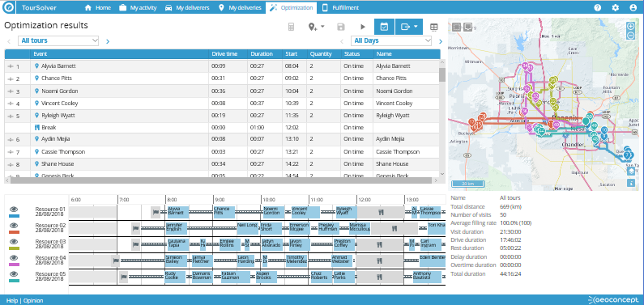The image size is (644, 305).
Task: Start the simulation with play icon
Action: coord(363,27)
